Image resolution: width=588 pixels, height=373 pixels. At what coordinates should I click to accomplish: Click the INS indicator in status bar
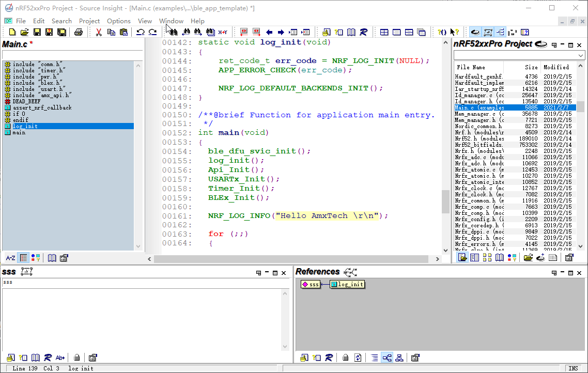[x=573, y=368]
